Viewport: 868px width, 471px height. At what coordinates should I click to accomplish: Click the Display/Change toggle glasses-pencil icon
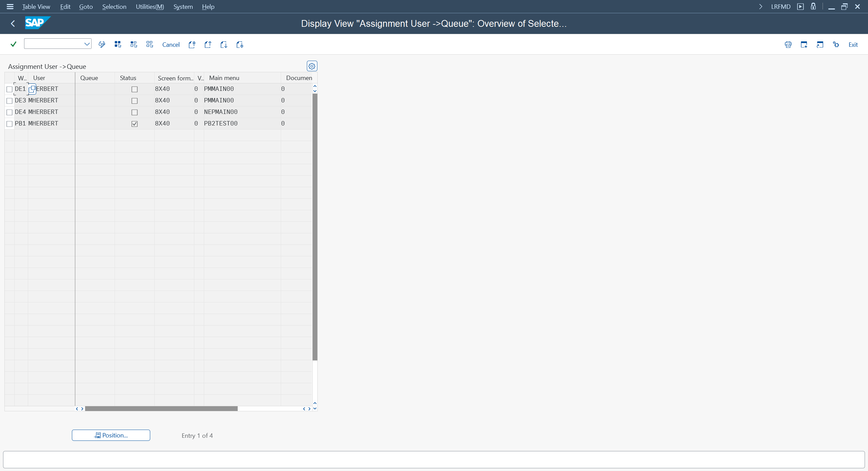coord(102,44)
